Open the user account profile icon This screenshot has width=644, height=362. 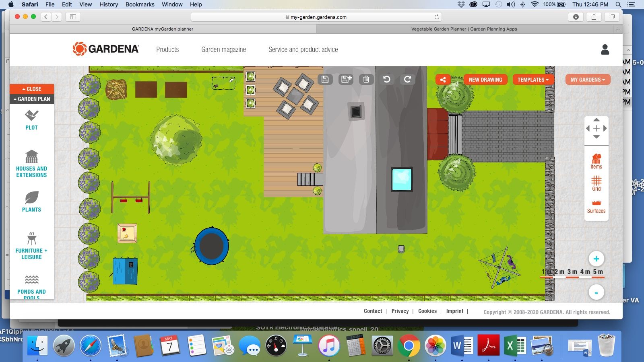pyautogui.click(x=605, y=49)
